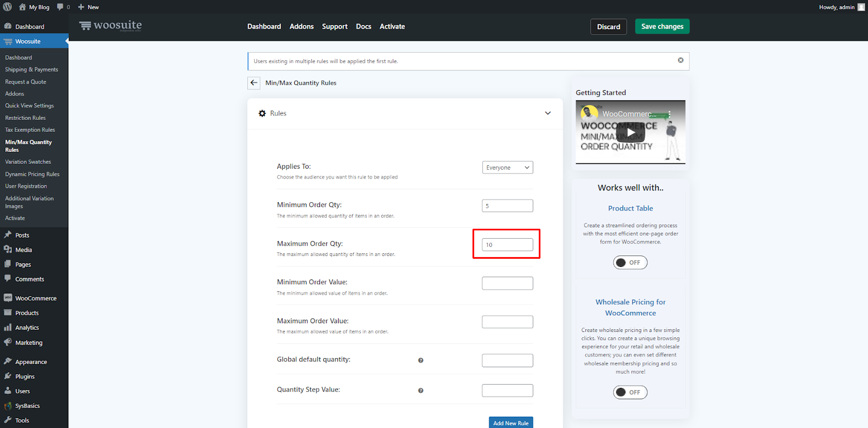The width and height of the screenshot is (868, 428).
Task: Open Support in the top nav
Action: click(335, 27)
